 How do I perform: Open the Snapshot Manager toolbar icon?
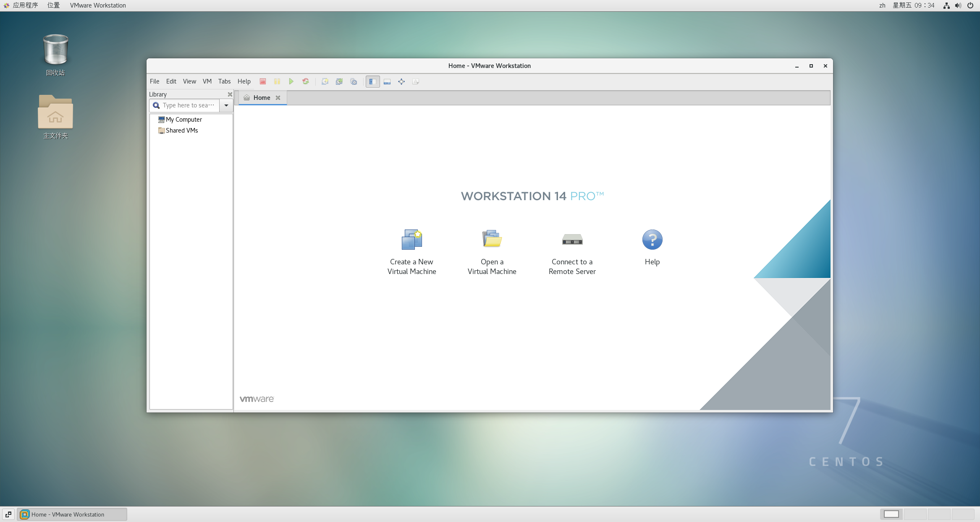[x=354, y=81]
